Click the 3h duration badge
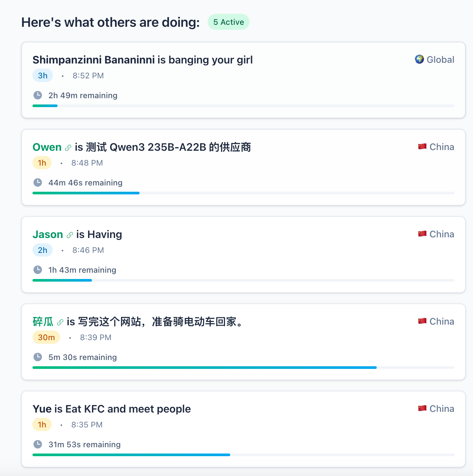The height and width of the screenshot is (476, 473). coord(43,76)
